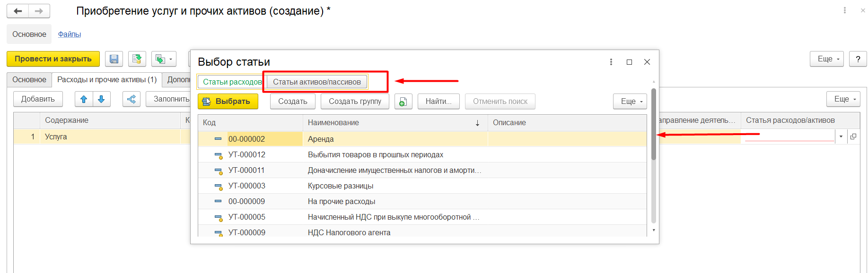
Task: Select the top Основное section
Action: pyautogui.click(x=29, y=34)
